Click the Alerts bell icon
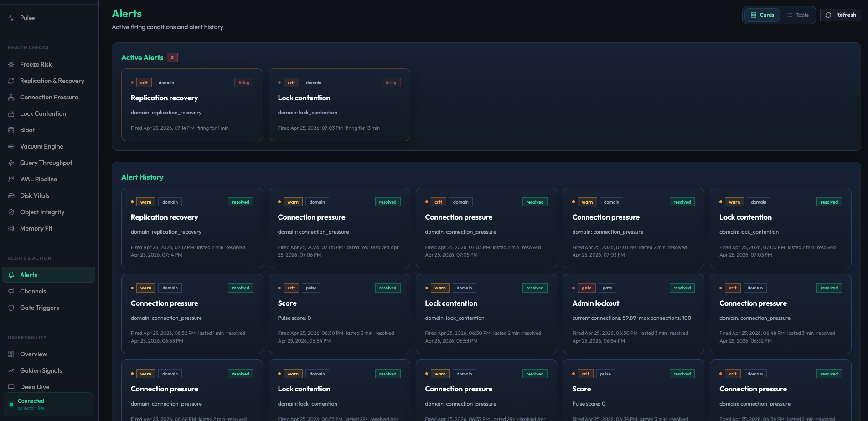Viewport: 868px width, 421px height. tap(11, 275)
